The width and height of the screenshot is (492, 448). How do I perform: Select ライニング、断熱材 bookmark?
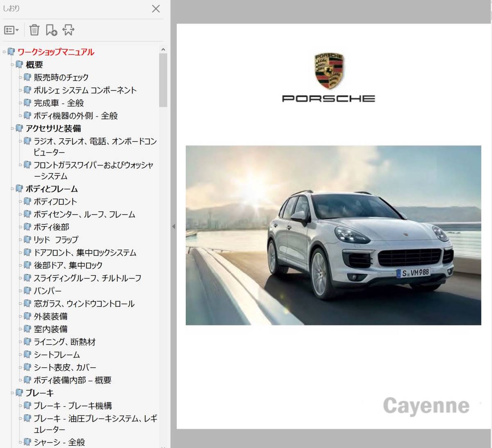pyautogui.click(x=65, y=342)
